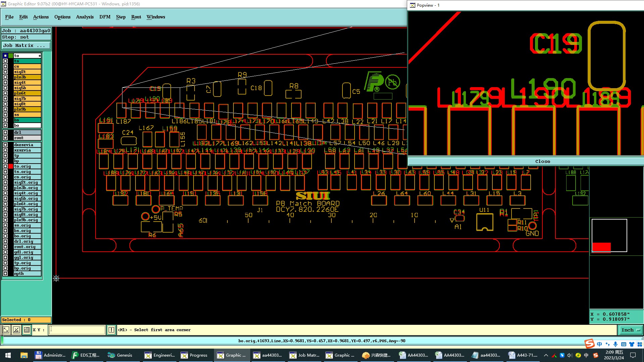Viewport: 644px width, 362px height.
Task: Click the Job Matrix ... button
Action: [x=26, y=45]
